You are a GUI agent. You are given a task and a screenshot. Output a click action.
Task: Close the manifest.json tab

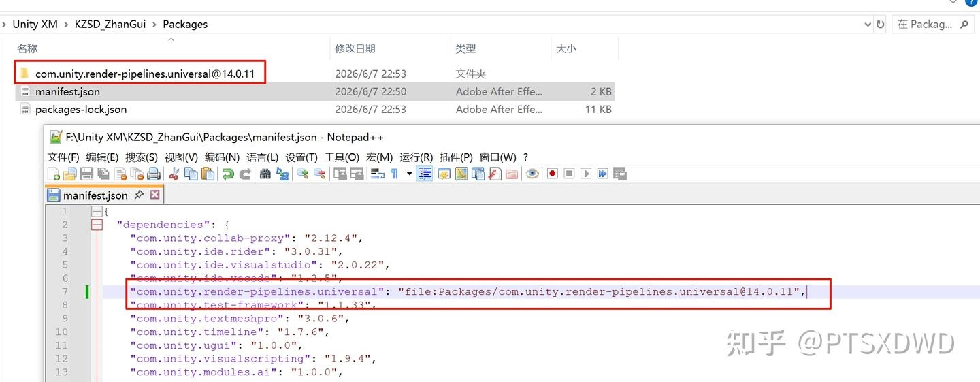[154, 195]
